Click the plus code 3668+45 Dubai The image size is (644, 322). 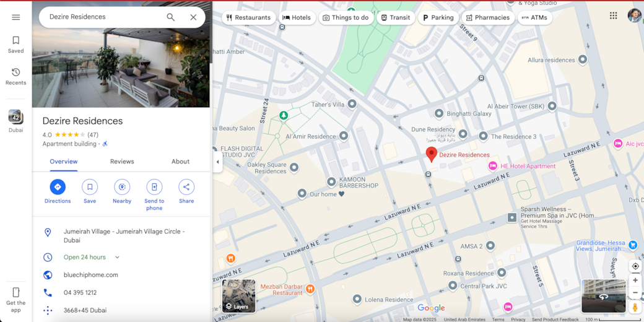point(85,310)
